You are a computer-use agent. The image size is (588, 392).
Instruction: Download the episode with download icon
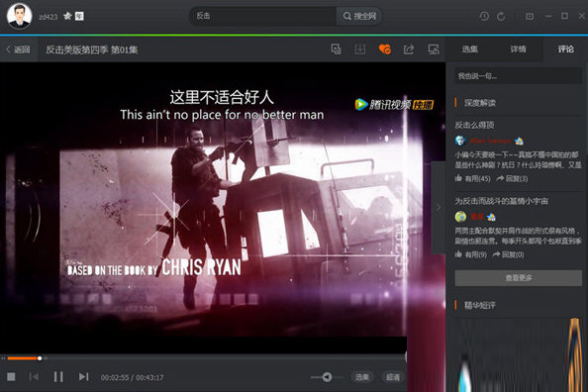(360, 49)
